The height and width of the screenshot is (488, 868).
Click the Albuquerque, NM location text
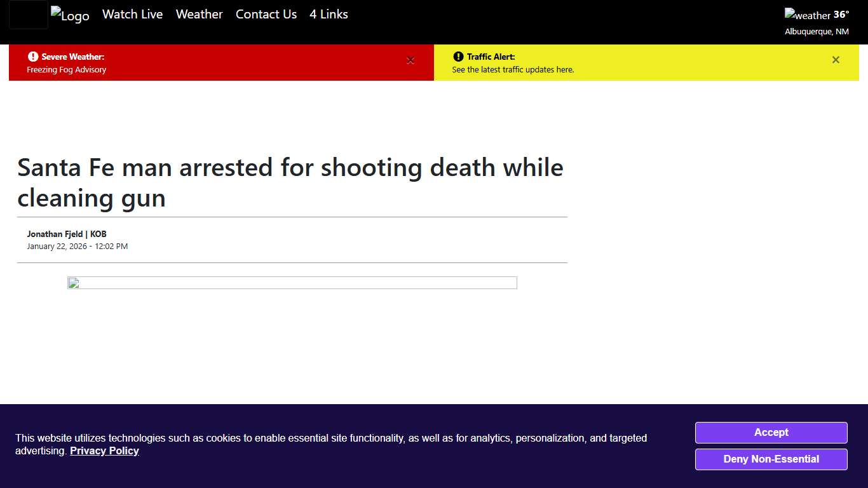tap(817, 31)
